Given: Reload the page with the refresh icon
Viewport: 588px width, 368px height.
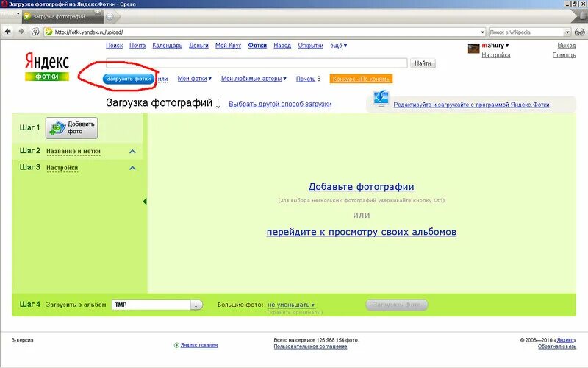Looking at the screenshot, I should click(35, 32).
